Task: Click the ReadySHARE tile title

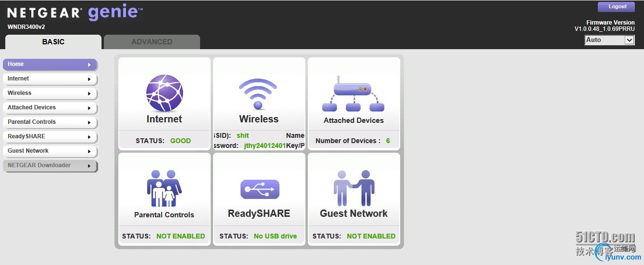Action: coord(259,213)
